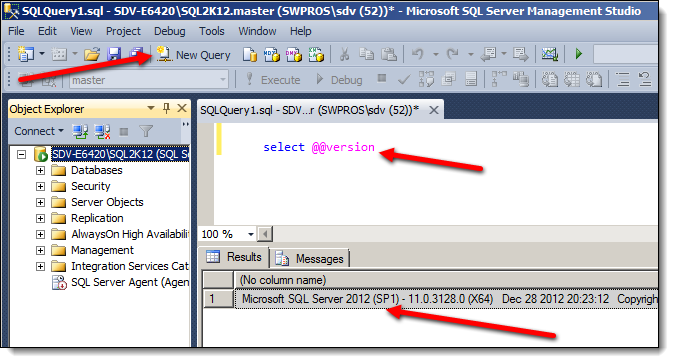Select the SDV-E6420\SQL2K12 server node

tap(120, 154)
